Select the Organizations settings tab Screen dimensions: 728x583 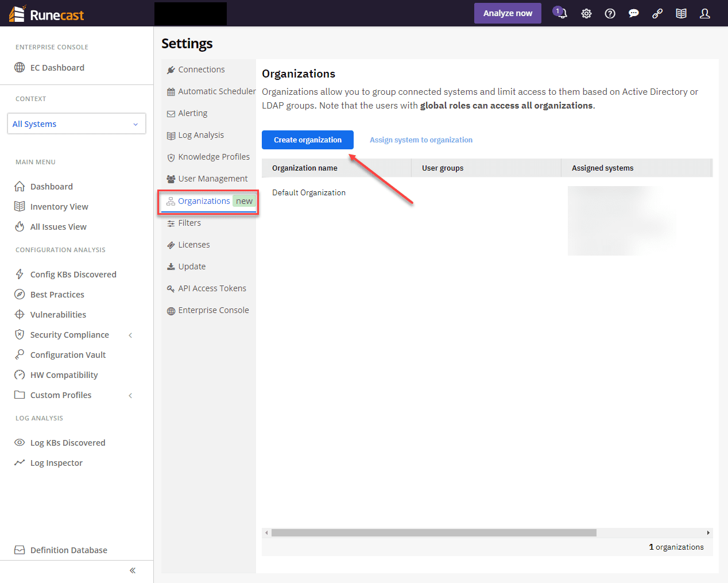click(x=208, y=201)
